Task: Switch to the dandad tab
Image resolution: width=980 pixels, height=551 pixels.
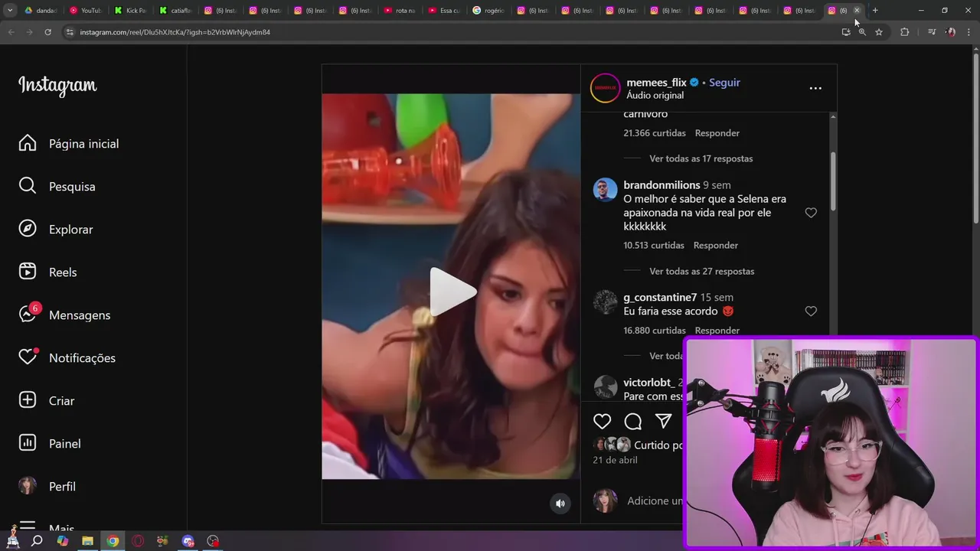Action: pos(41,11)
